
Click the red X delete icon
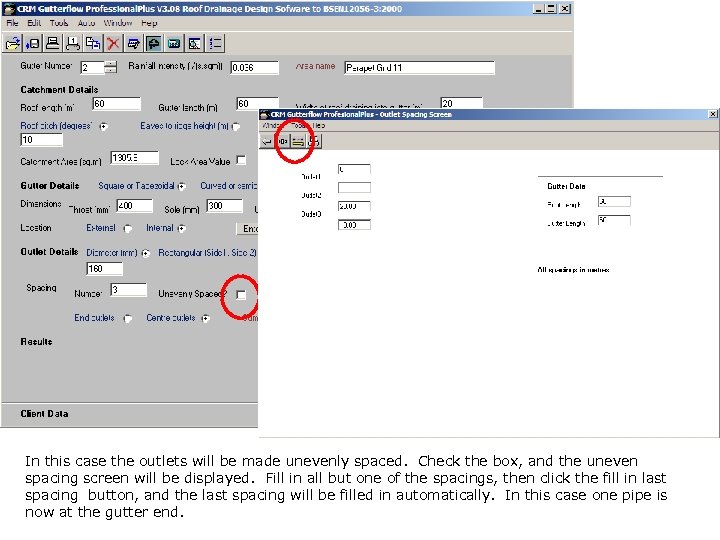click(x=113, y=44)
